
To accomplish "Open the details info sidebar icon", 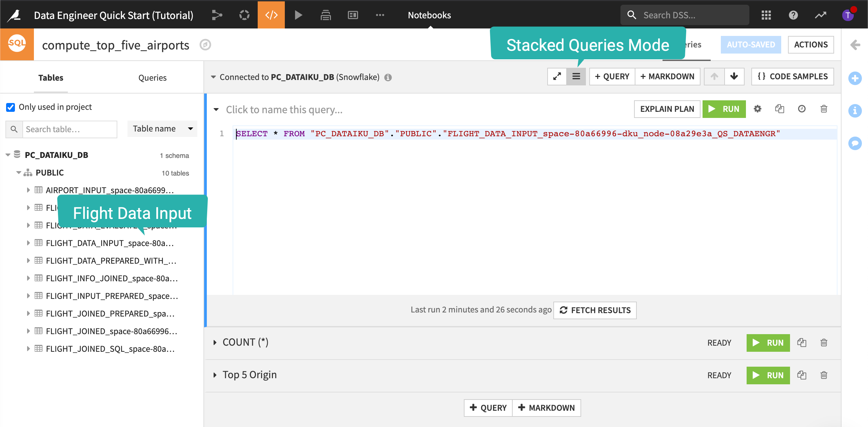I will (x=855, y=110).
